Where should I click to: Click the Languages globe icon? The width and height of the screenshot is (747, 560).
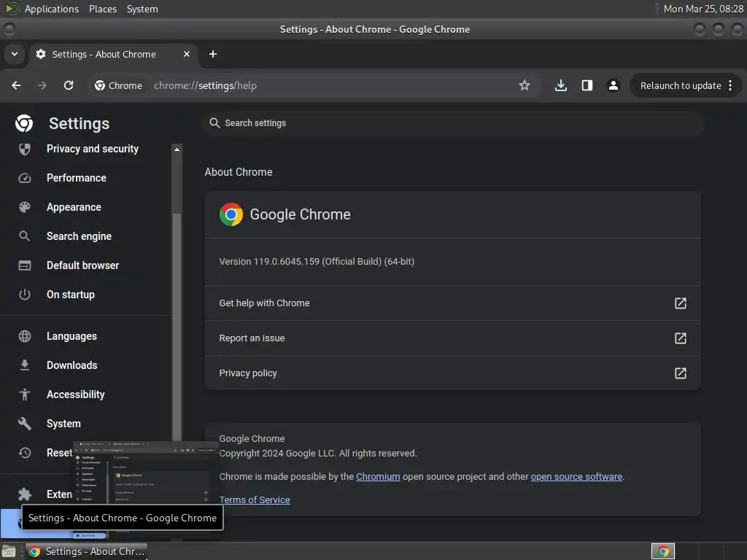click(x=25, y=336)
